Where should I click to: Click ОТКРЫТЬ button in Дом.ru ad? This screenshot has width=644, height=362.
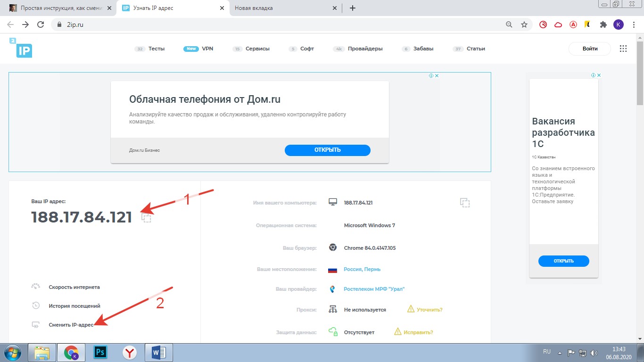pyautogui.click(x=327, y=150)
